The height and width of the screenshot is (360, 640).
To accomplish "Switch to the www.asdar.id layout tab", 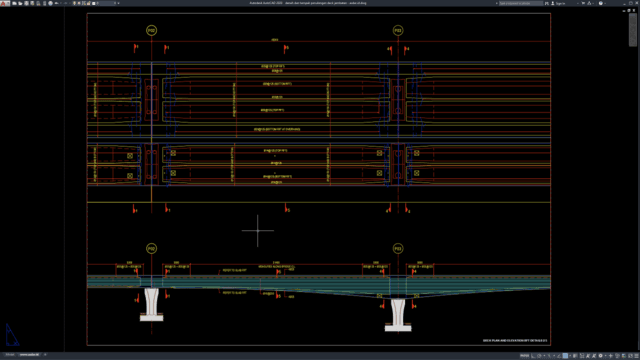I will (x=29, y=355).
